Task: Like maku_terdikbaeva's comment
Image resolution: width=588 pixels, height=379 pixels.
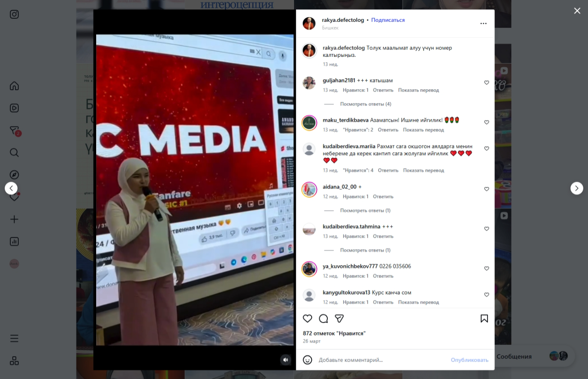Action: [x=486, y=122]
